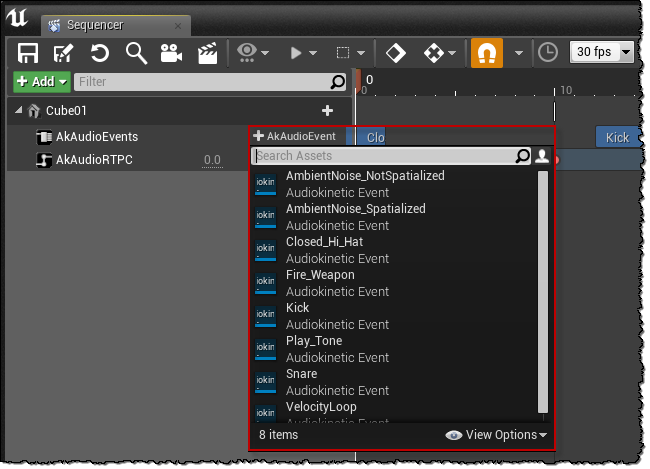
Task: Click the clock time icon
Action: point(548,53)
